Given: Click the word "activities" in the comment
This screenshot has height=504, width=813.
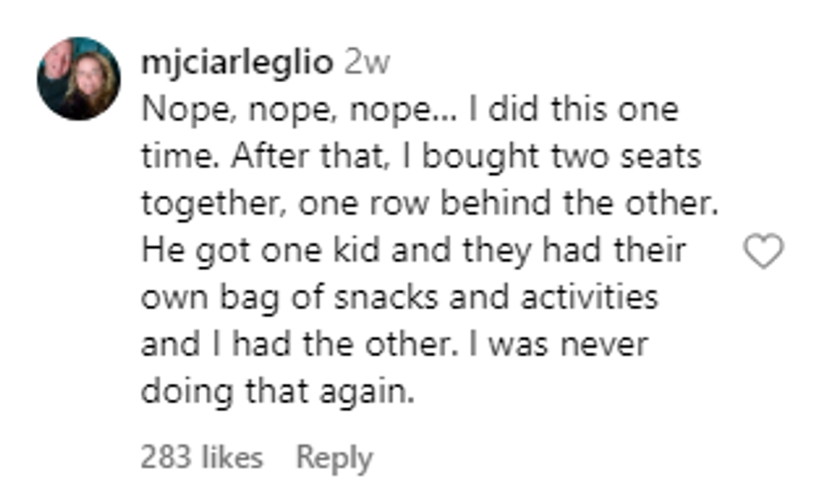Looking at the screenshot, I should point(588,298).
